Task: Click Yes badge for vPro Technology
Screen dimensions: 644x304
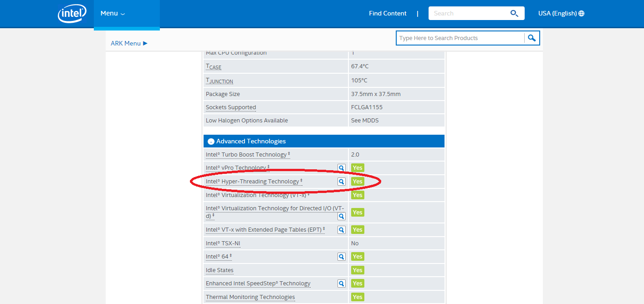Action: pyautogui.click(x=358, y=168)
